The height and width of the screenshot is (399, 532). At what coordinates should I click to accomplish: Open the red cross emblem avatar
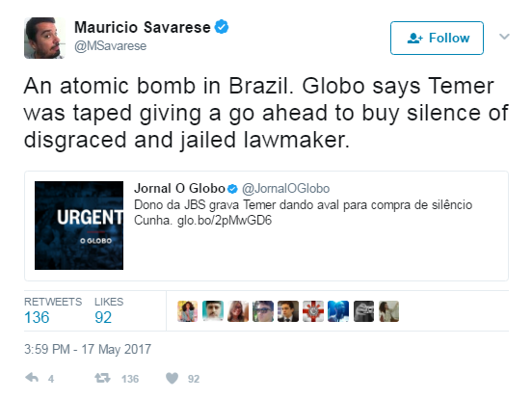[313, 311]
